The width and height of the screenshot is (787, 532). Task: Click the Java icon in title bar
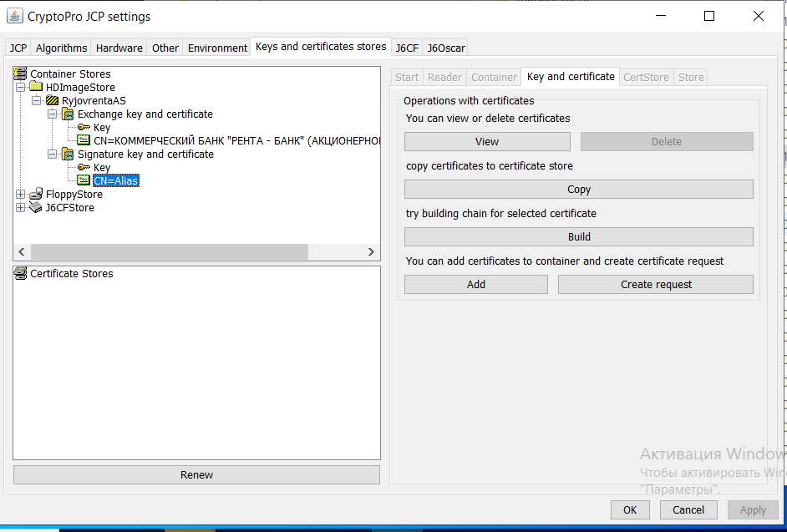point(14,16)
